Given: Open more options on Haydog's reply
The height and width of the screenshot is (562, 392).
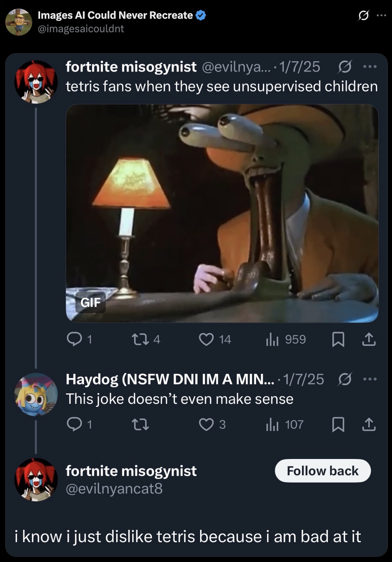Looking at the screenshot, I should 370,379.
